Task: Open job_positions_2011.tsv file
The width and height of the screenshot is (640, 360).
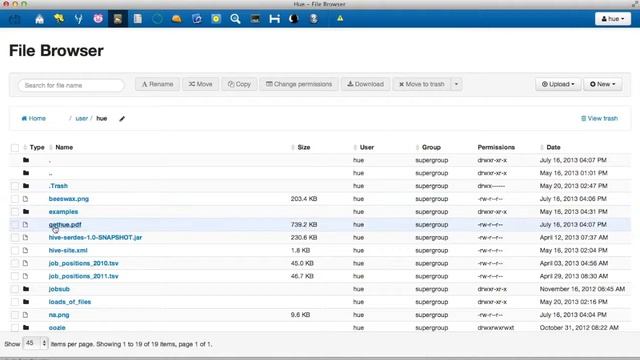Action: pyautogui.click(x=83, y=276)
